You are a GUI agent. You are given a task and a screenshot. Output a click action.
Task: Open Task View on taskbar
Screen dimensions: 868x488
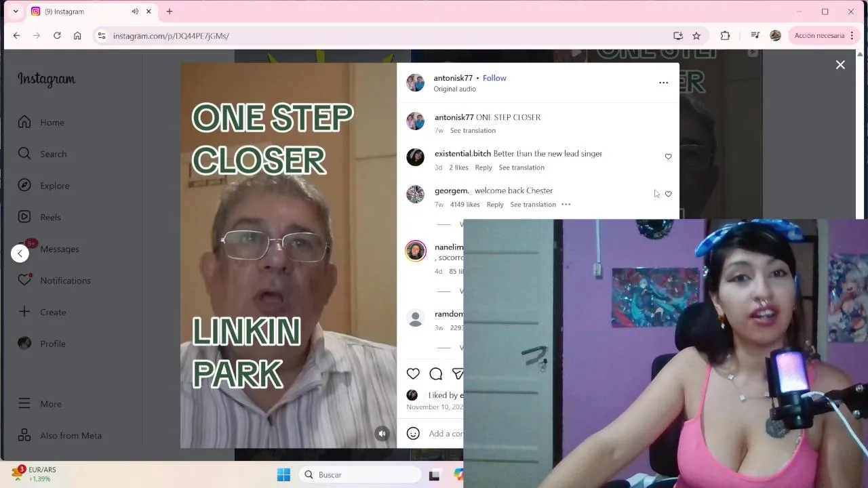435,475
